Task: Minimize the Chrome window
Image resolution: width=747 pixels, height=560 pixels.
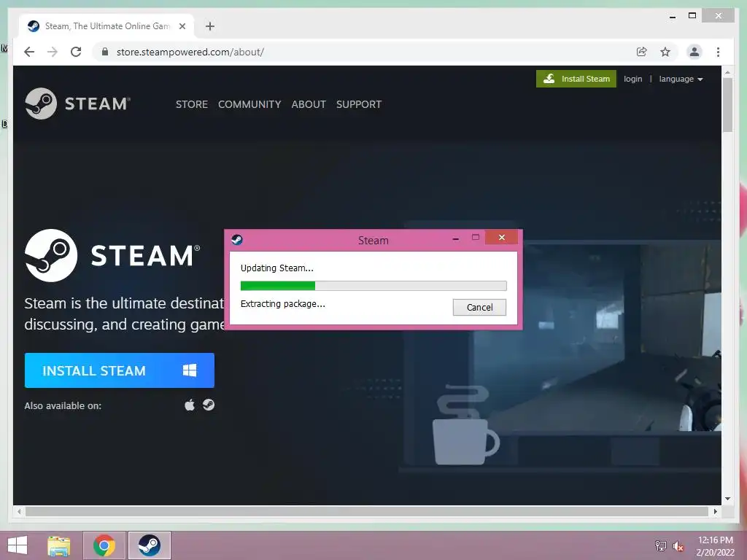Action: tap(672, 16)
